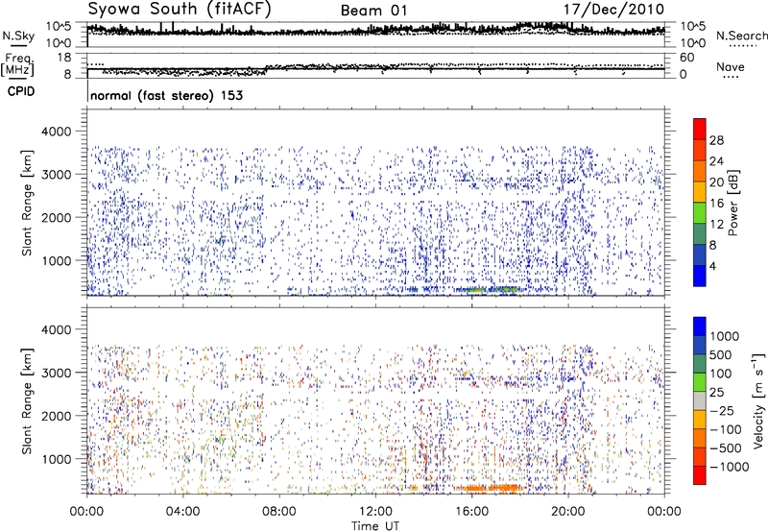
Task: Select 'normal (fast stereo) 153' mode text
Action: click(166, 95)
